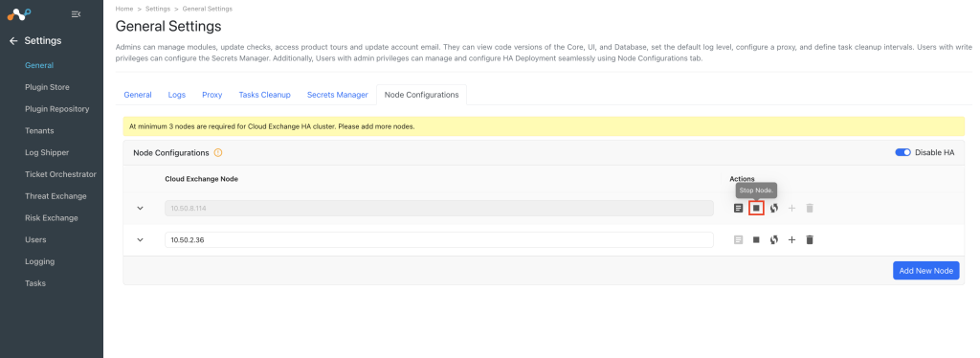
Task: Select the Node Configurations tab
Action: [421, 95]
